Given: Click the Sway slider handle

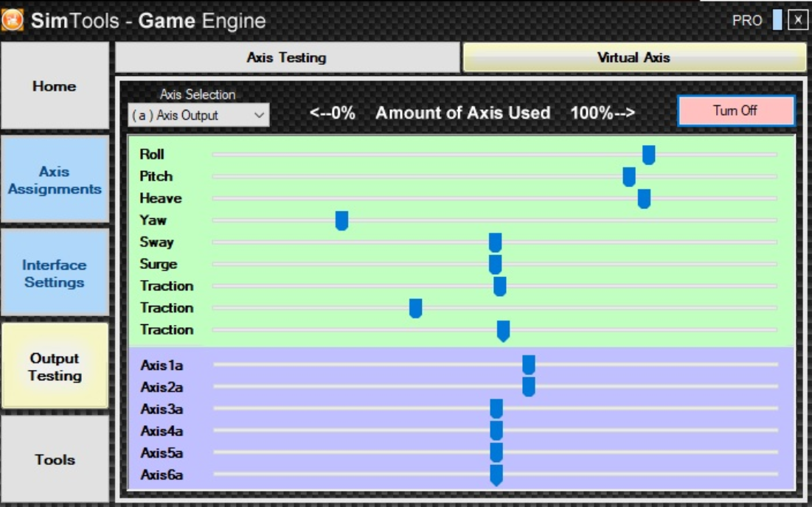Looking at the screenshot, I should (495, 242).
